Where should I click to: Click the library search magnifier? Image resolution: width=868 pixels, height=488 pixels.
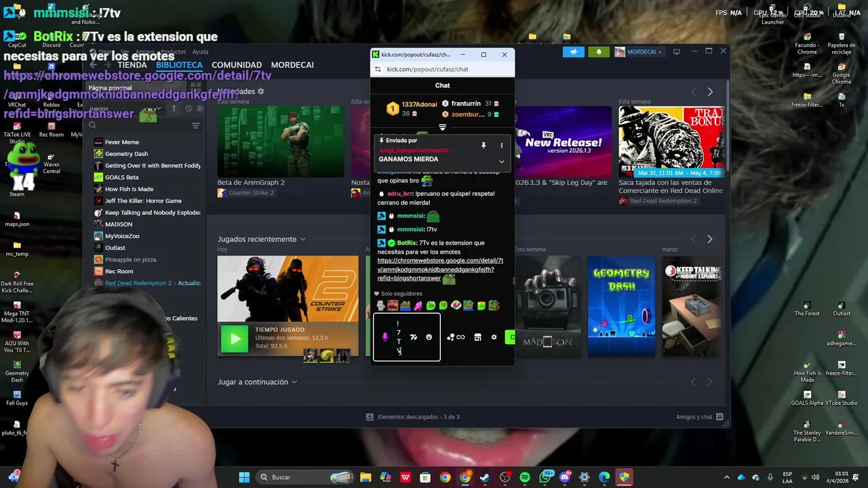pyautogui.click(x=93, y=125)
